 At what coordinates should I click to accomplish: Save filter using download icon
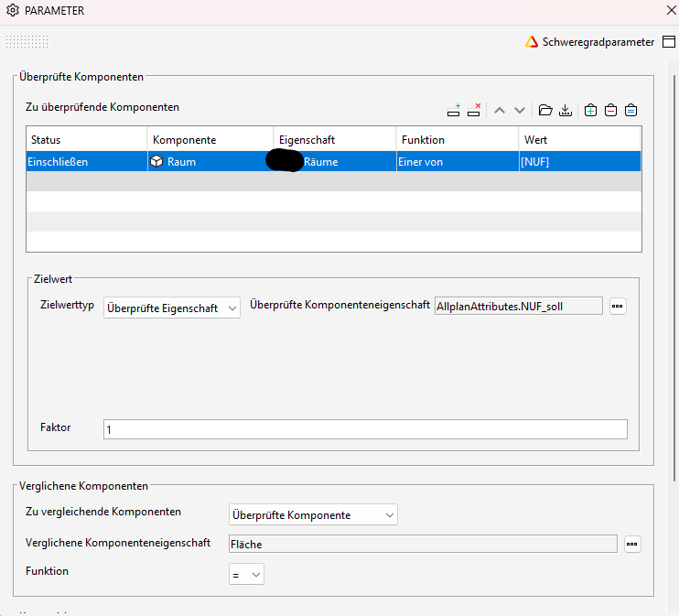tap(566, 111)
